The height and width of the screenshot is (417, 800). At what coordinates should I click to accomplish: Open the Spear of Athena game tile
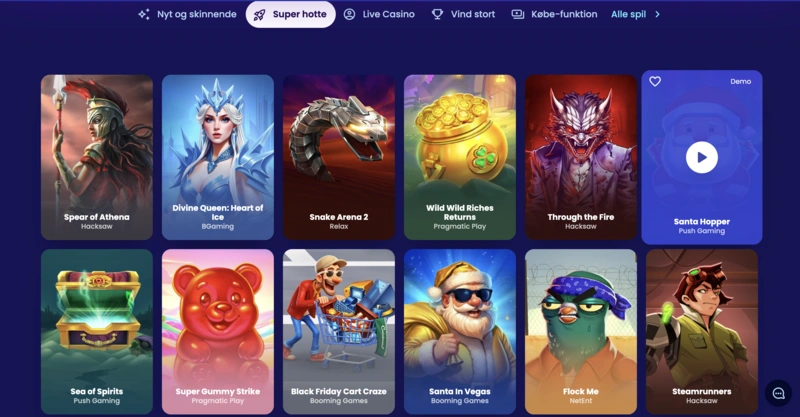pos(97,157)
